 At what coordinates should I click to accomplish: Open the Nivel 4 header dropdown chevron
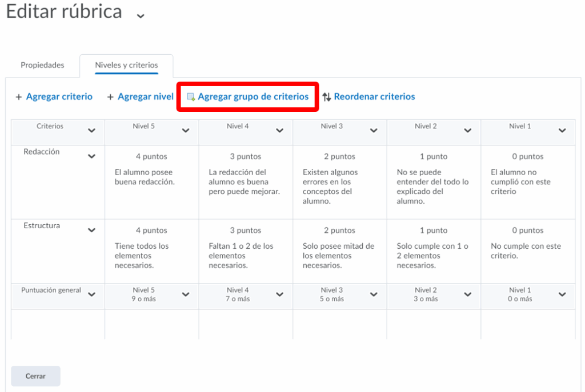[279, 131]
